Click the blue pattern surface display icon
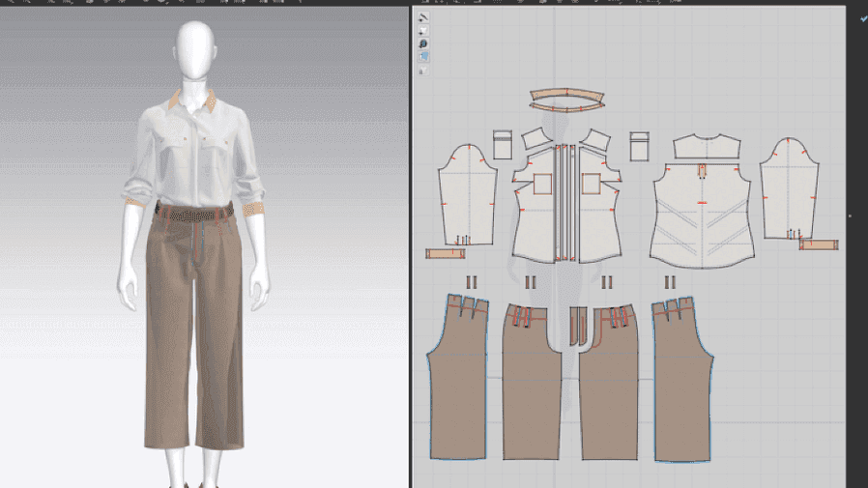The image size is (868, 488). tap(423, 57)
